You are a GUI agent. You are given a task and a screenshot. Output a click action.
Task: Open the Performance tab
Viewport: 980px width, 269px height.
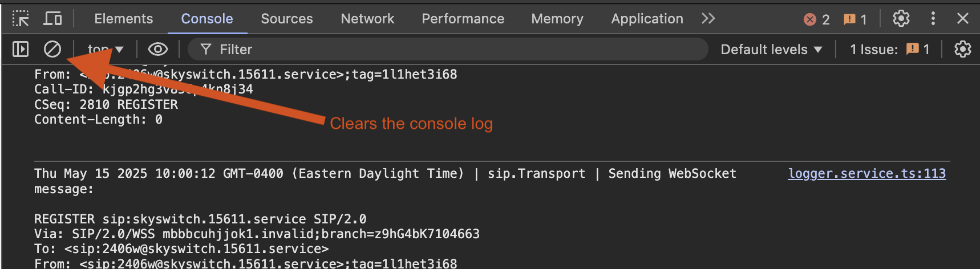463,19
